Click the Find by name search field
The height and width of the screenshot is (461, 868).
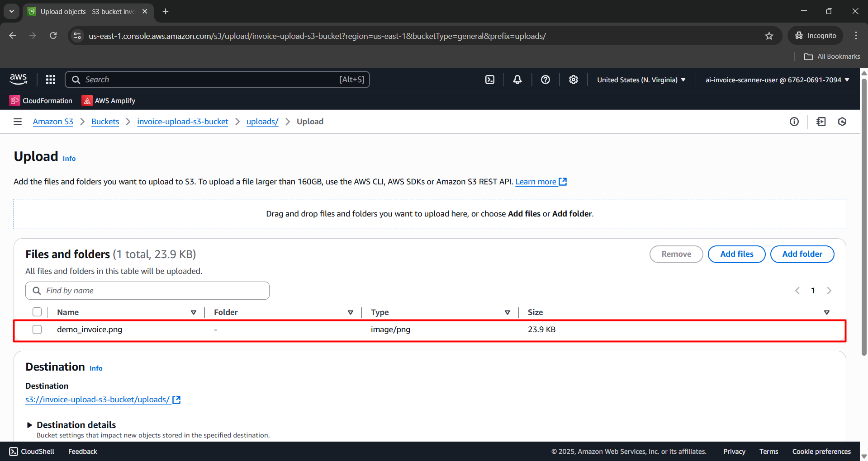[x=147, y=291]
